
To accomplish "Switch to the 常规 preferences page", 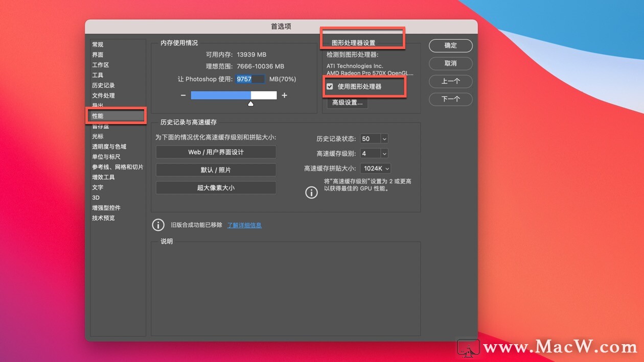I will pyautogui.click(x=98, y=44).
